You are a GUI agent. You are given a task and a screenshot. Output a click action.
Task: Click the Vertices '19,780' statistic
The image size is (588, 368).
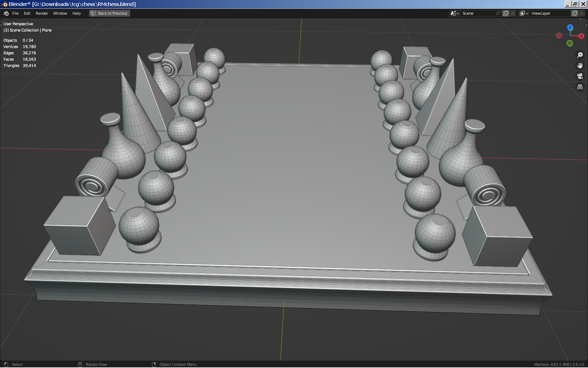pyautogui.click(x=29, y=47)
